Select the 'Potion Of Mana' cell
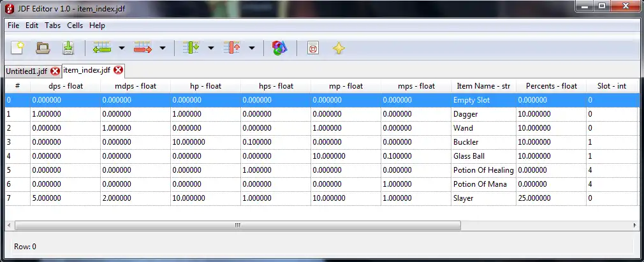This screenshot has width=644, height=262. pos(483,184)
